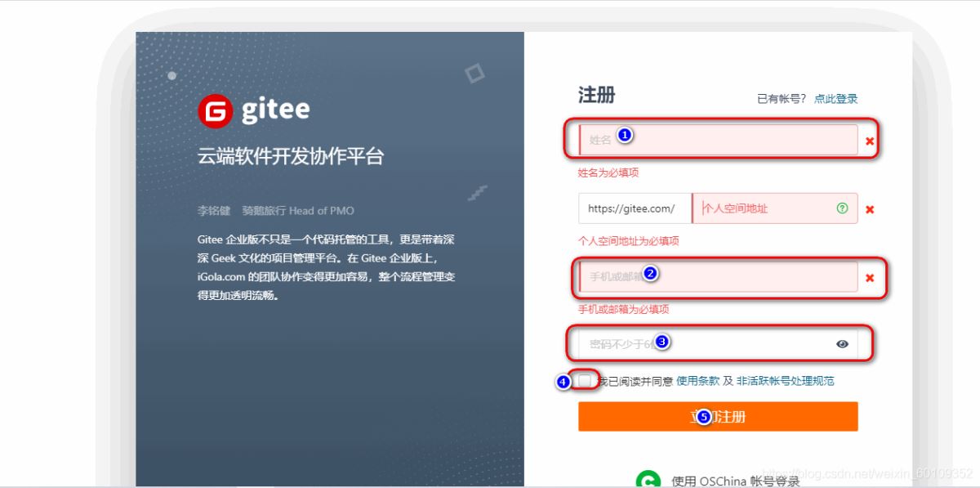Click the 个人空间地址为必填项 error message

(x=629, y=241)
